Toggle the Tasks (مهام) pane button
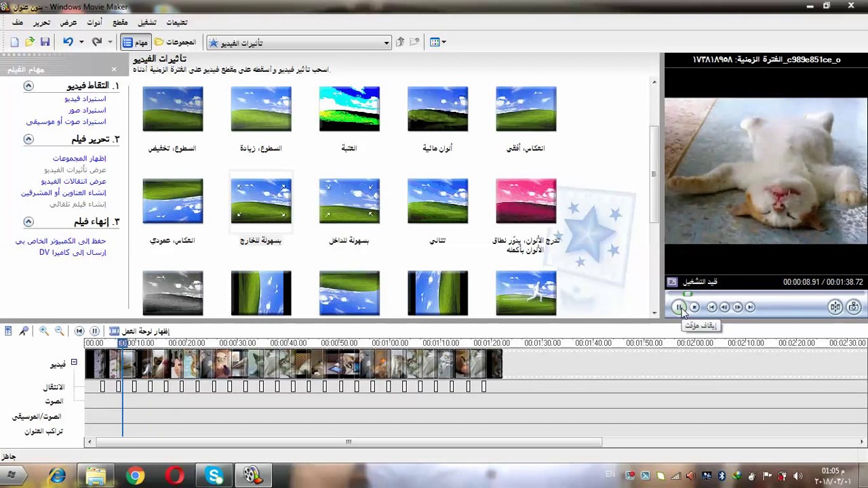This screenshot has width=868, height=488. tap(135, 42)
